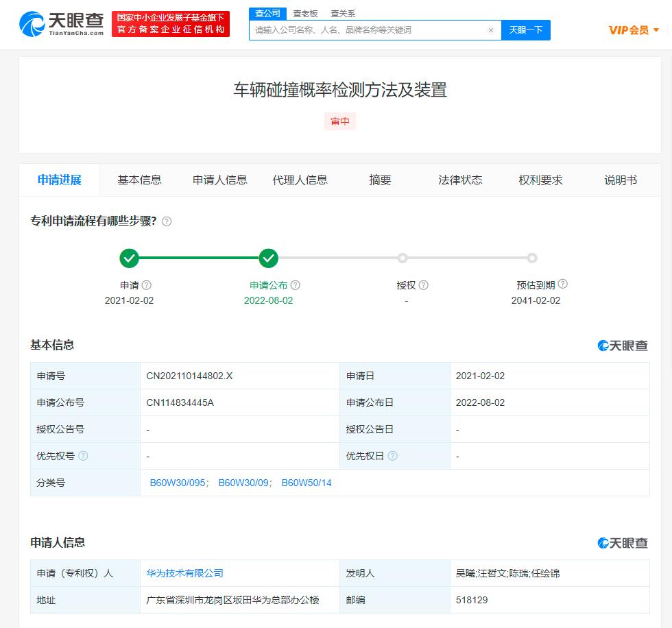Click the green check at 申请 step
This screenshot has height=628, width=672.
[129, 258]
